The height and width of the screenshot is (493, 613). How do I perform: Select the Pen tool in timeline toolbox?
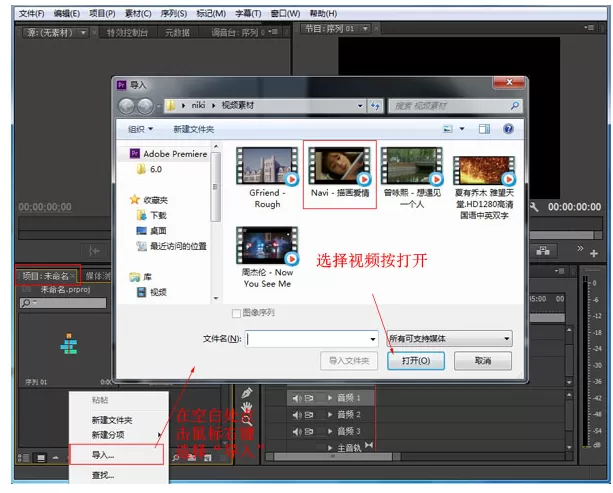[x=247, y=393]
